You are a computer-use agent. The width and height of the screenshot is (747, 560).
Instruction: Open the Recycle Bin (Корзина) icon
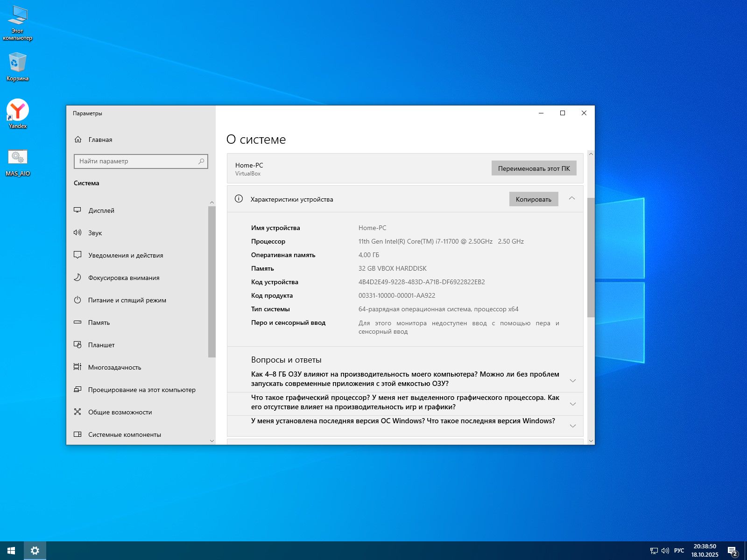(17, 63)
